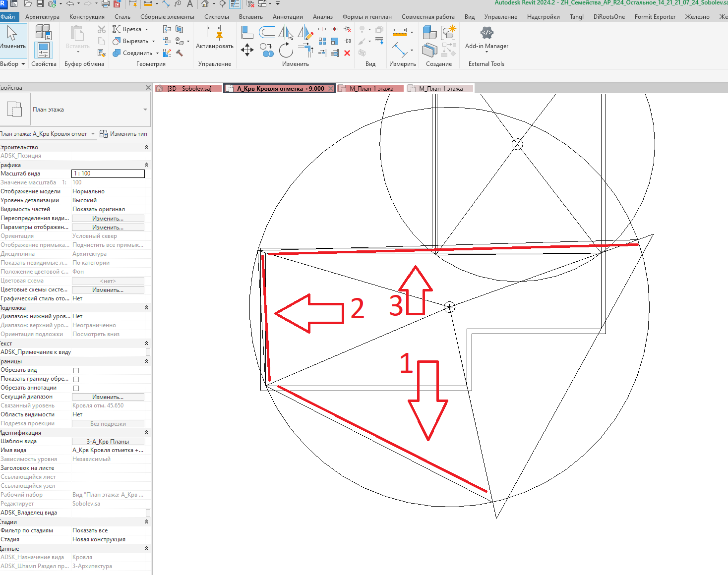The height and width of the screenshot is (575, 728).
Task: Activate the Offset tool
Action: click(267, 33)
